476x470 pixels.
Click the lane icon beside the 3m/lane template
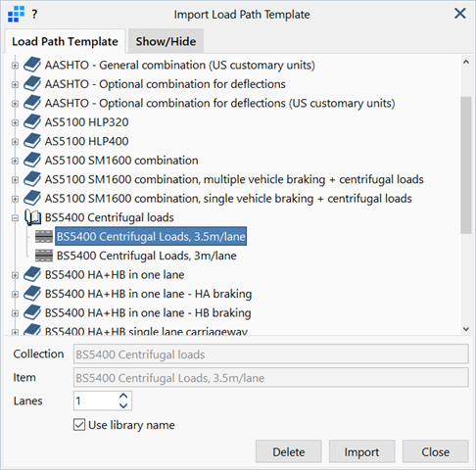(x=44, y=256)
